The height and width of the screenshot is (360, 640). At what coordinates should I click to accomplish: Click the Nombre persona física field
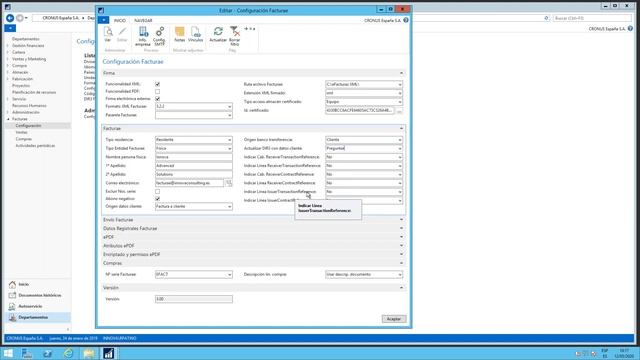coord(194,157)
